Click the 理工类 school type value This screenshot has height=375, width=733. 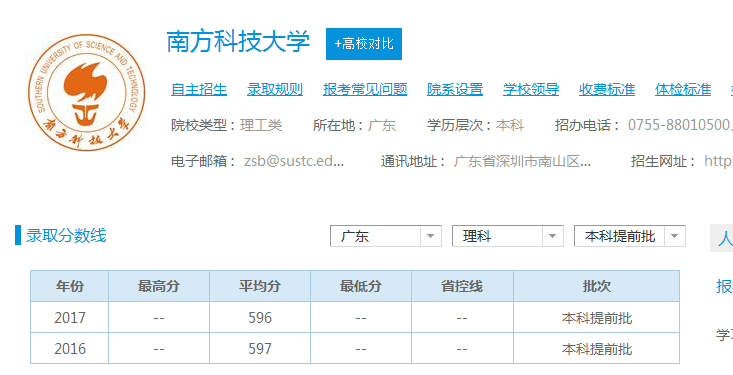point(261,125)
